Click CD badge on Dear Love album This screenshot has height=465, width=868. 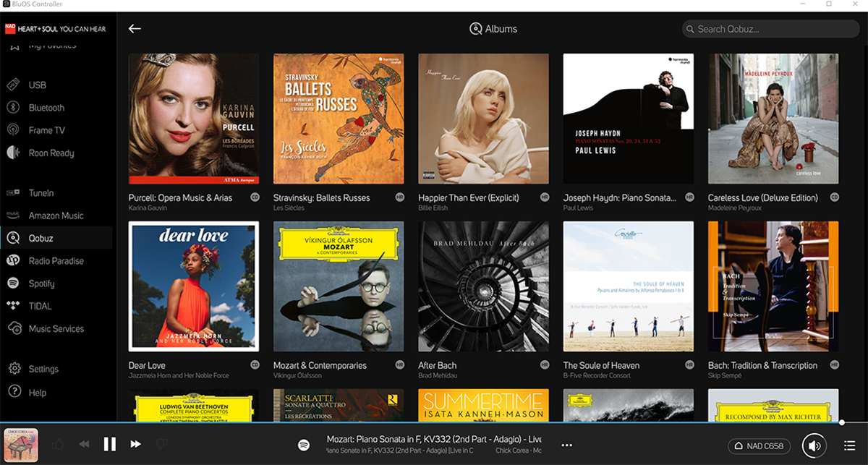255,364
